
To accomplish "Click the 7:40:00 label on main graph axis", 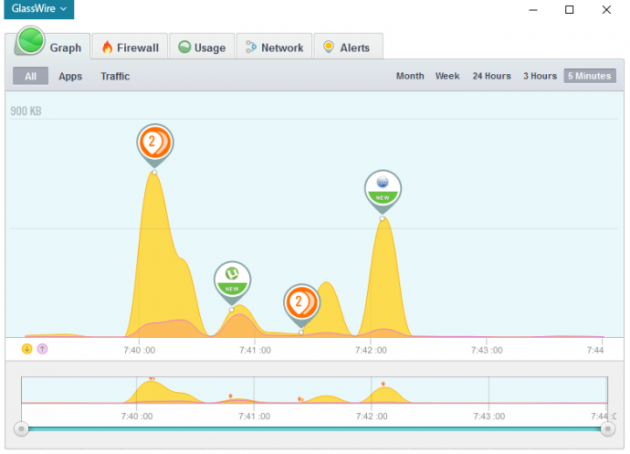I will (139, 350).
